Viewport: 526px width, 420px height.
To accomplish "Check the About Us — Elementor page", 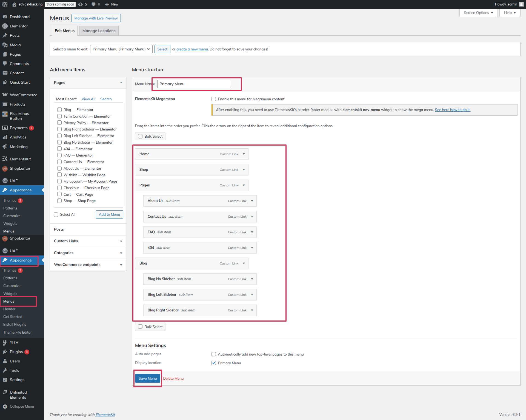I will coord(59,168).
